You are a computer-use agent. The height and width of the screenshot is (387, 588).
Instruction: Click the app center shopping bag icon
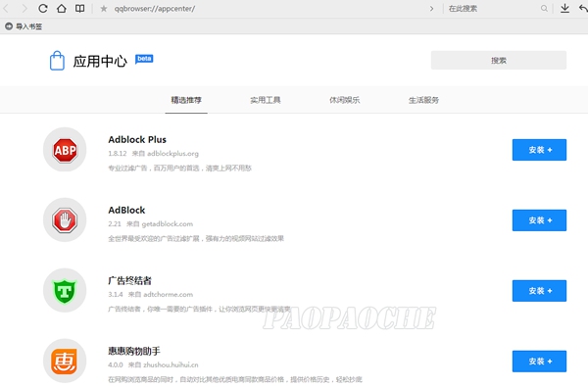click(57, 61)
